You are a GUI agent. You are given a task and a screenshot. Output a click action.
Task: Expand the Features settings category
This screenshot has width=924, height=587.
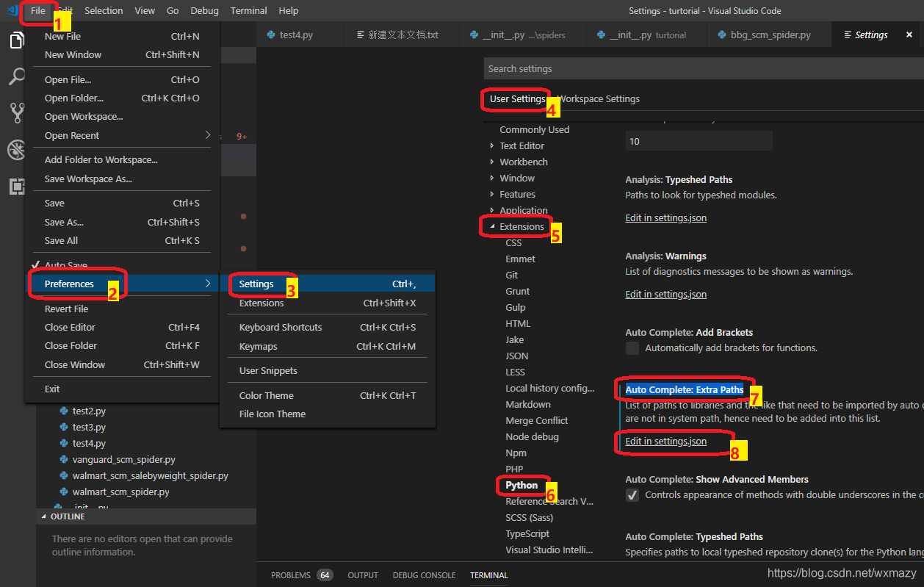(493, 195)
